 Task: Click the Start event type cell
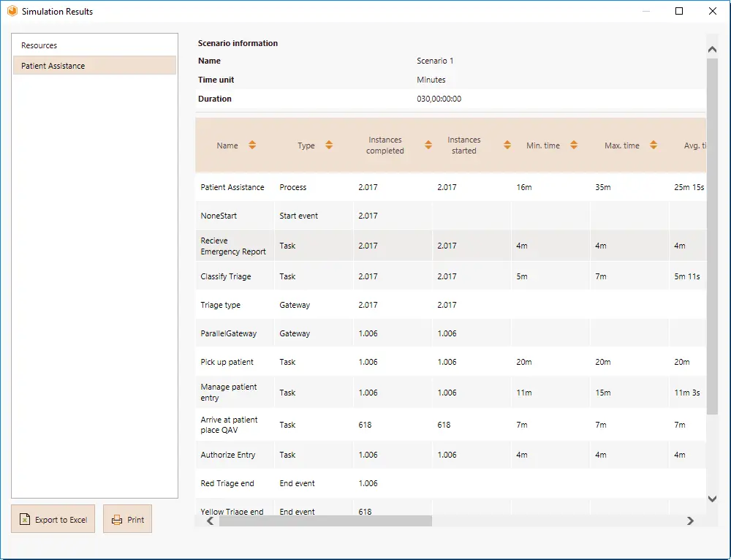click(x=298, y=216)
